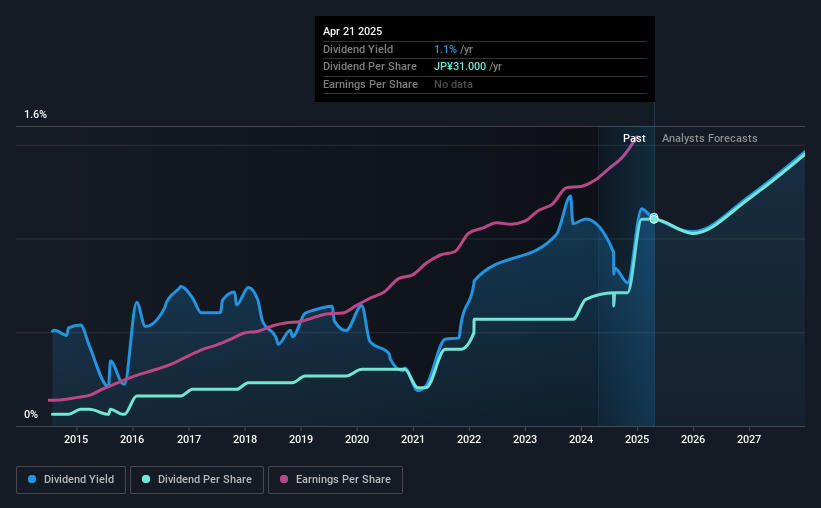Click the 0% y-axis label
Screen dimensions: 821x508
(x=31, y=414)
